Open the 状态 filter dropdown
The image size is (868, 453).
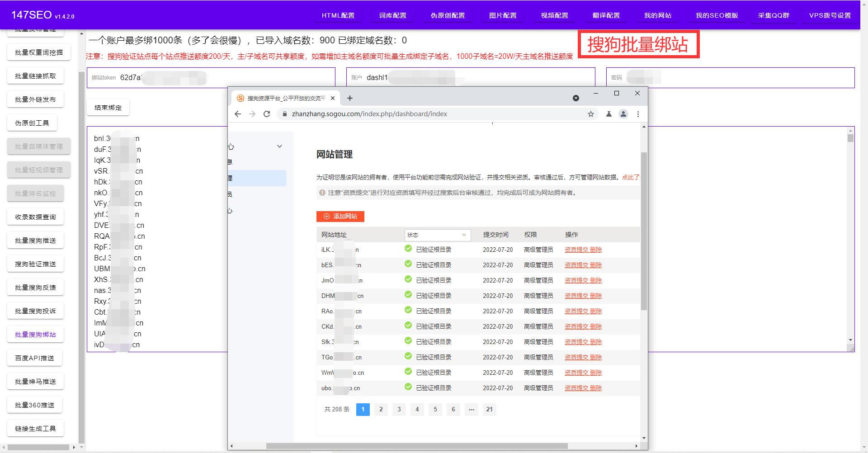click(437, 235)
